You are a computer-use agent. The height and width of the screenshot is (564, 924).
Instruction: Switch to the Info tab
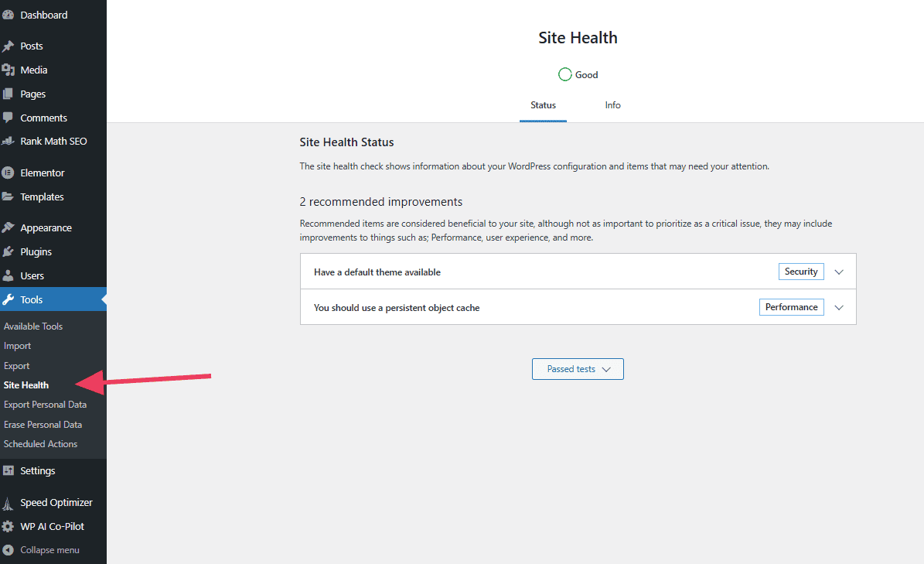[x=612, y=105]
